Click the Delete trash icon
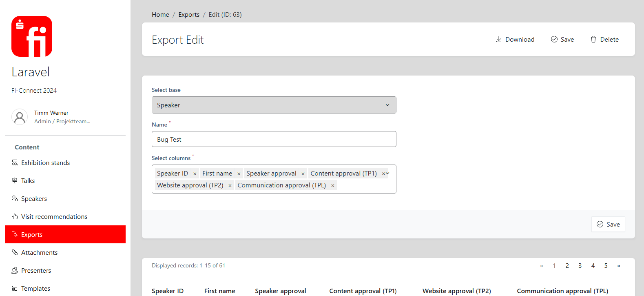 (593, 39)
